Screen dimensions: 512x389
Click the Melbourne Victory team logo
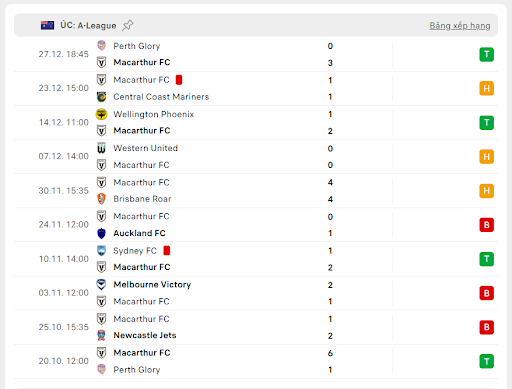pyautogui.click(x=101, y=284)
